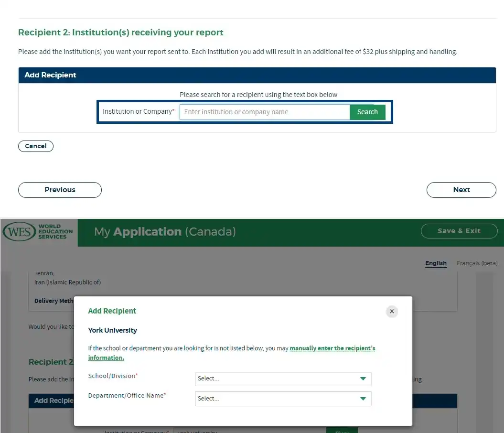Proceed with the Next button
This screenshot has height=433, width=504.
(x=461, y=190)
